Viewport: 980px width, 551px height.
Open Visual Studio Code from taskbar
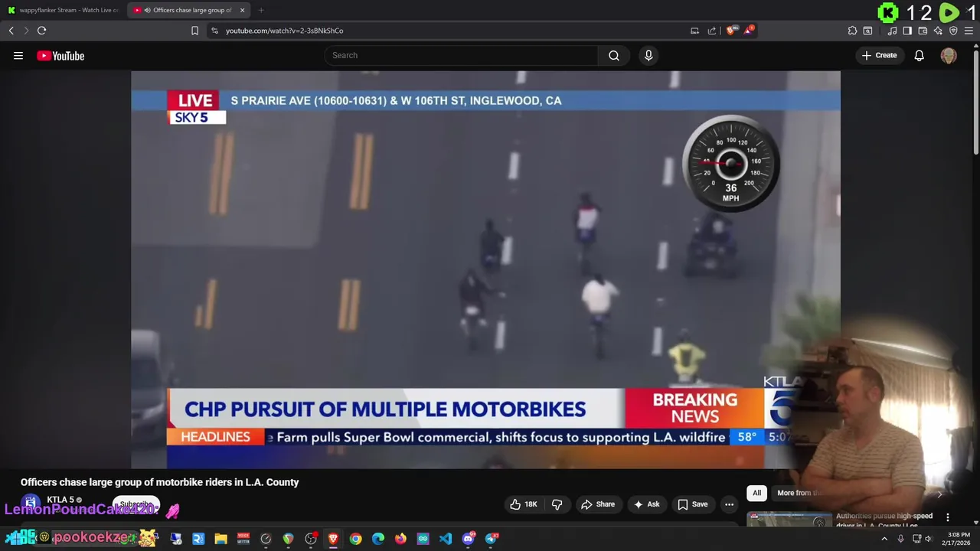click(x=446, y=539)
